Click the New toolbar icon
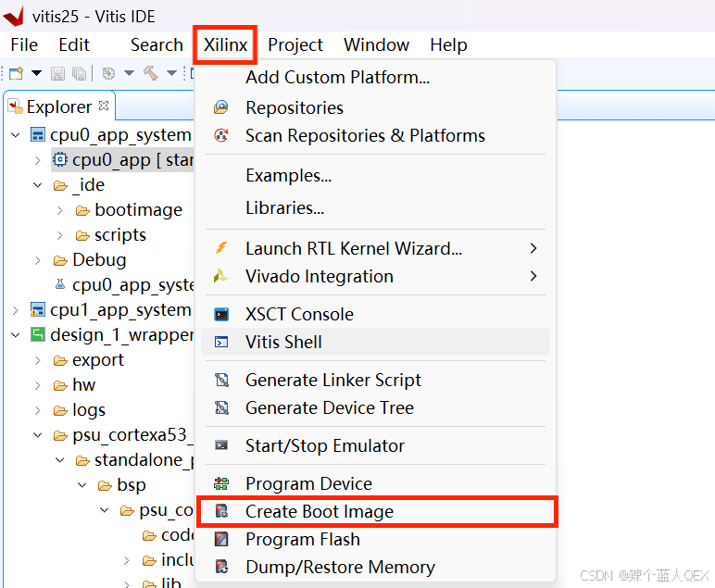The height and width of the screenshot is (588, 715). click(17, 73)
